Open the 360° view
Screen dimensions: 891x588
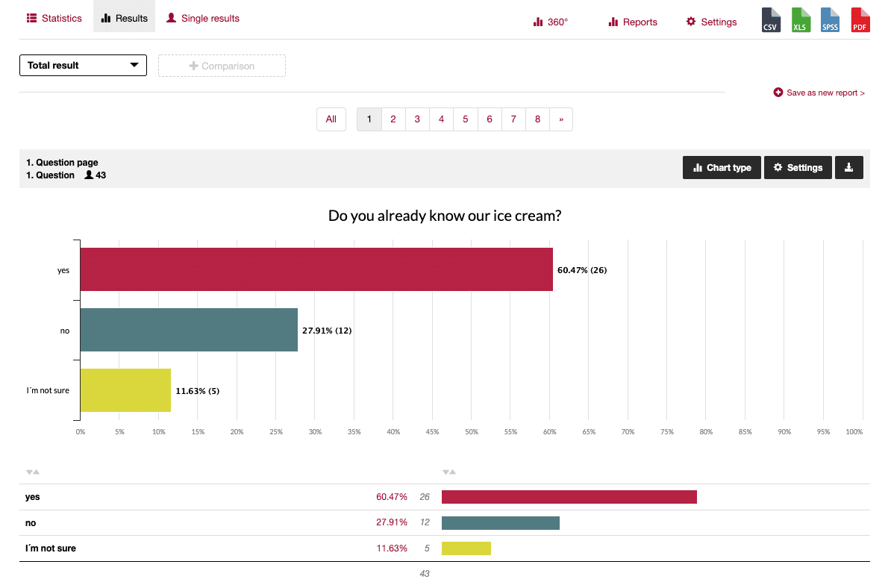pyautogui.click(x=550, y=22)
